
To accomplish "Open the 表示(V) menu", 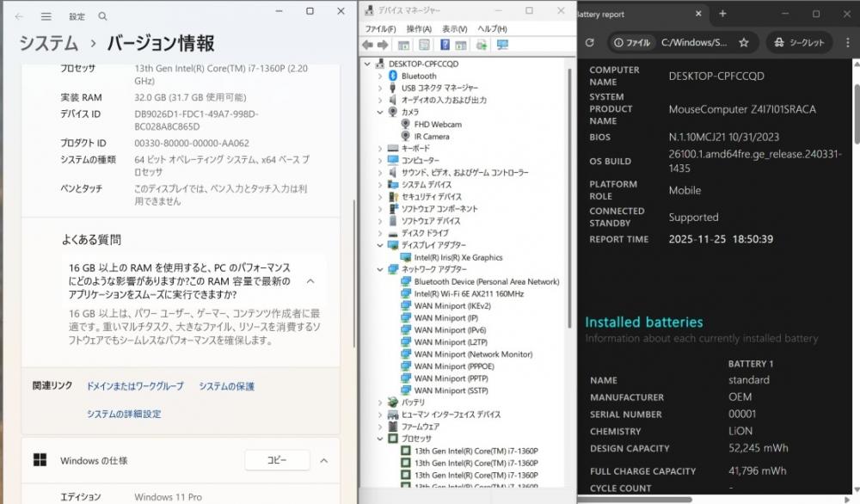I will click(455, 28).
